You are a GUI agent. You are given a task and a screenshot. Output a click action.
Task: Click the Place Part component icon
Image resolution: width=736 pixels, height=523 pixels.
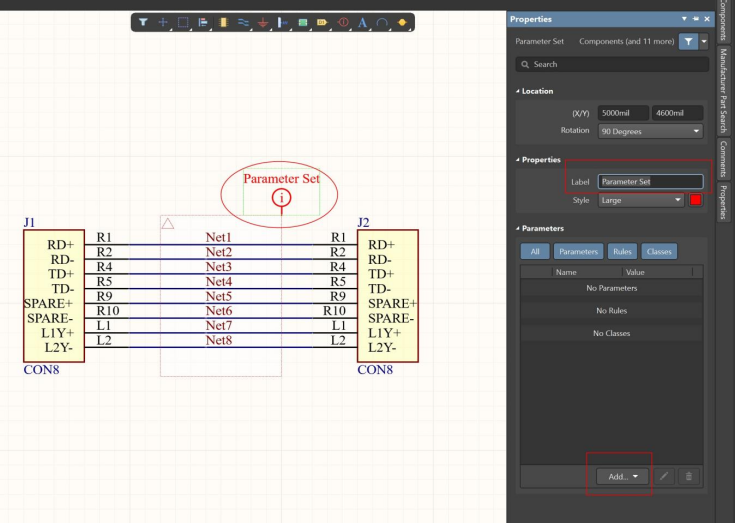(x=223, y=22)
